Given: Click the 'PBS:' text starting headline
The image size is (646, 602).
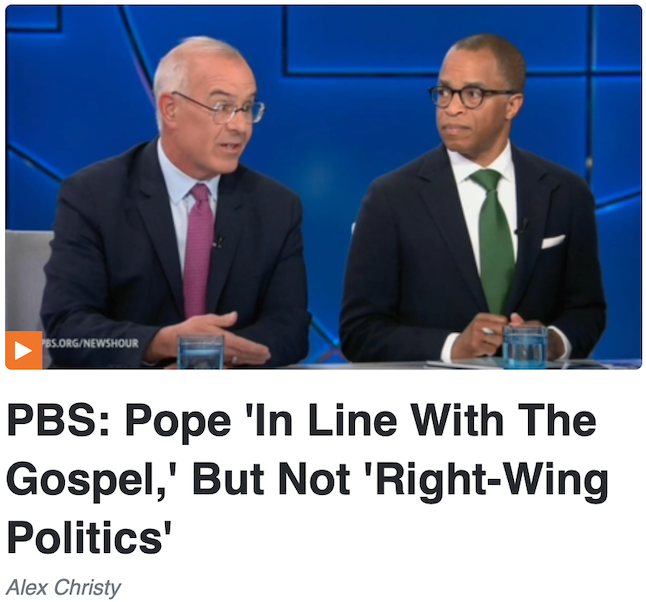Looking at the screenshot, I should point(58,420).
